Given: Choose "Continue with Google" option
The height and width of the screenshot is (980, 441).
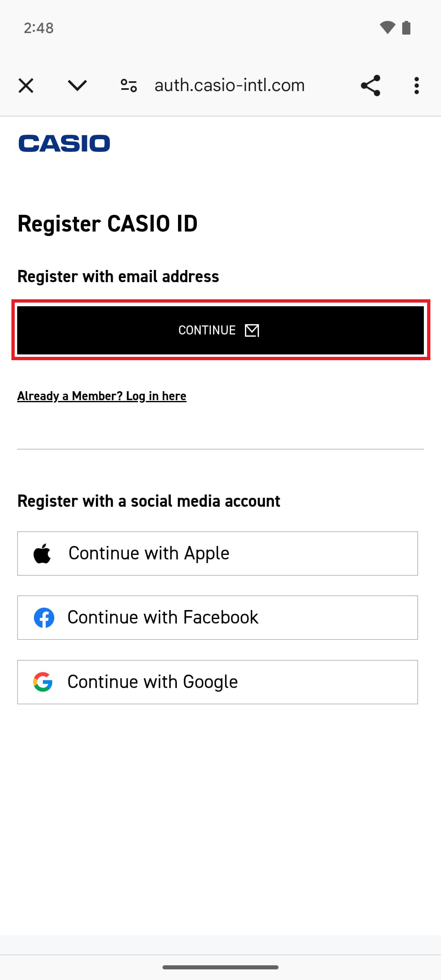Looking at the screenshot, I should (x=152, y=682).
